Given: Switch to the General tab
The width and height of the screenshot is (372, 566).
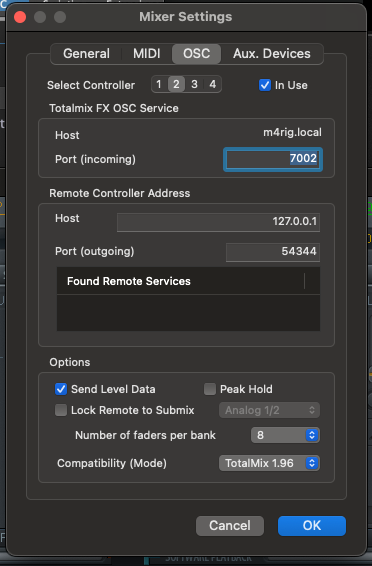Looking at the screenshot, I should coord(86,54).
